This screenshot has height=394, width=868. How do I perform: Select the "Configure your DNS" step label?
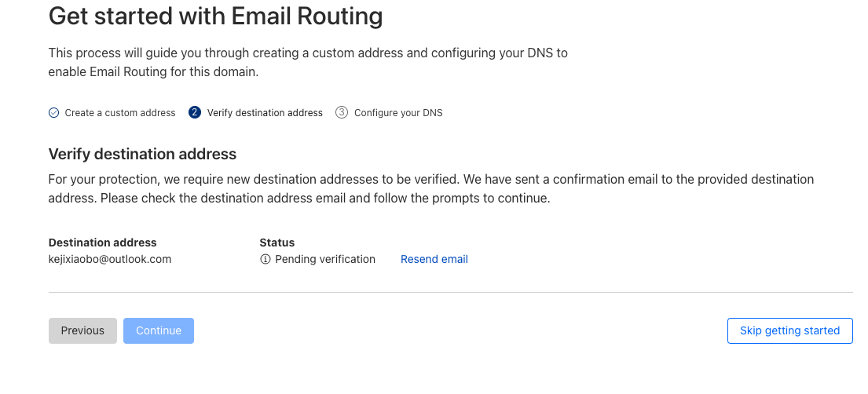[398, 113]
